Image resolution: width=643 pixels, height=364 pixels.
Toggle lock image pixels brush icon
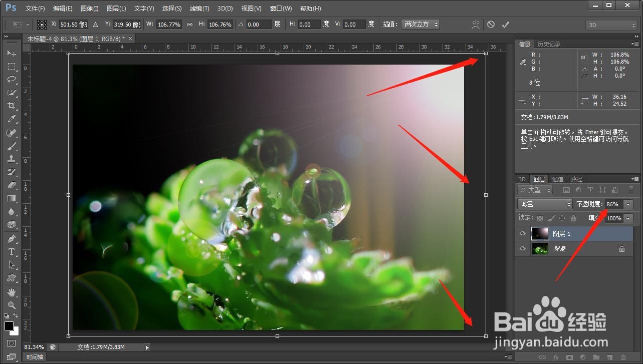coord(551,218)
